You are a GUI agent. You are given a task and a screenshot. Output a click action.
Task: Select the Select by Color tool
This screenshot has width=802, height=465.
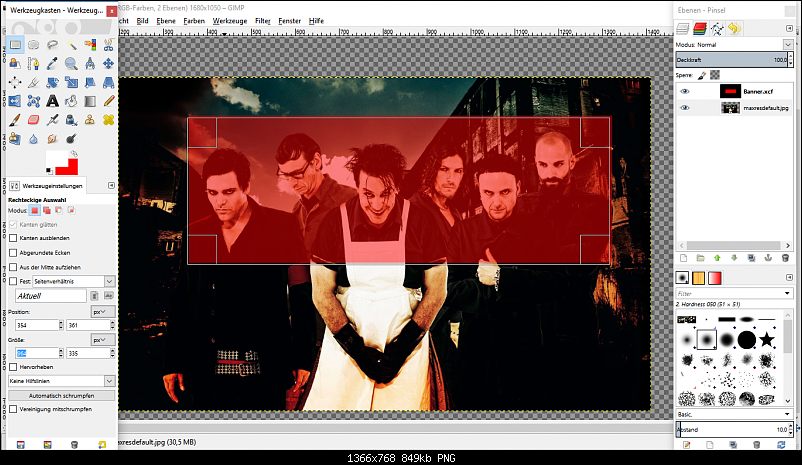90,45
